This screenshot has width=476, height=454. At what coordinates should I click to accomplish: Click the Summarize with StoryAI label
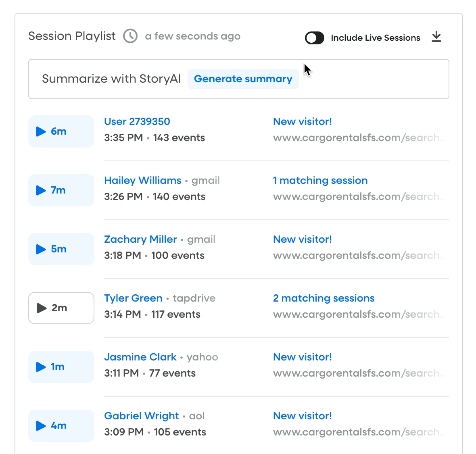click(111, 79)
